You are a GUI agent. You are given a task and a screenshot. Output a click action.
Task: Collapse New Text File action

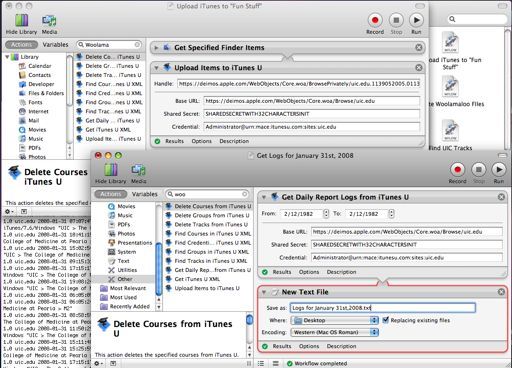point(264,292)
